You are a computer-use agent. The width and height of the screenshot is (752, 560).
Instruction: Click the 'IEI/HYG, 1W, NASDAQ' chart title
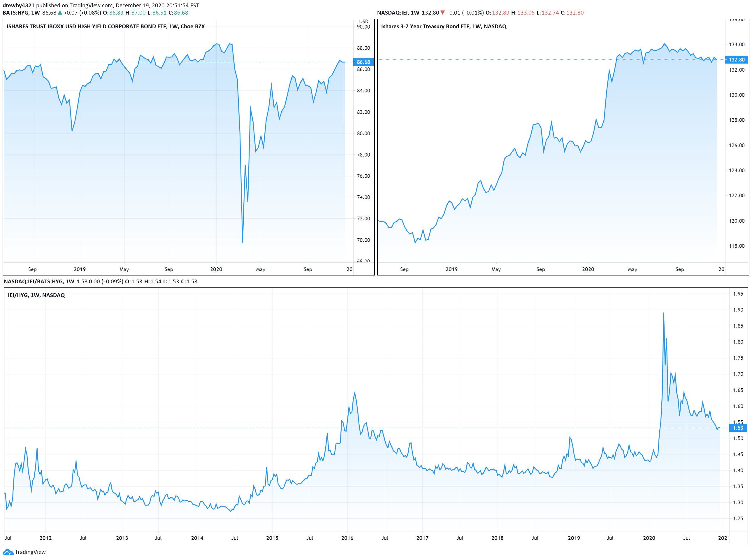coord(36,295)
